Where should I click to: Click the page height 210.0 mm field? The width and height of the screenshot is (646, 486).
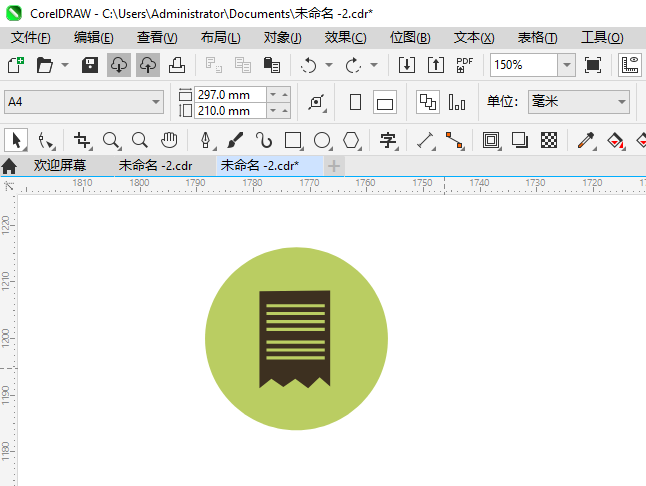pyautogui.click(x=230, y=111)
